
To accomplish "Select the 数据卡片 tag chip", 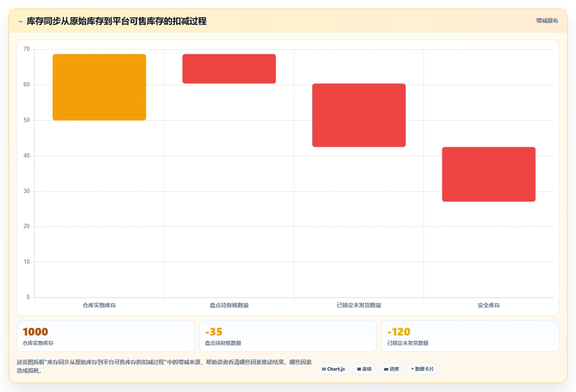I will pyautogui.click(x=422, y=369).
